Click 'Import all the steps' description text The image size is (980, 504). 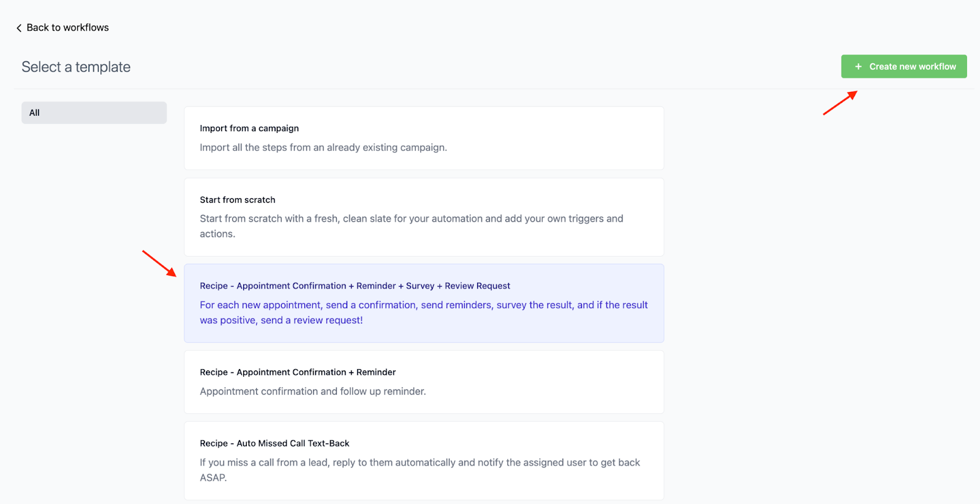(323, 148)
